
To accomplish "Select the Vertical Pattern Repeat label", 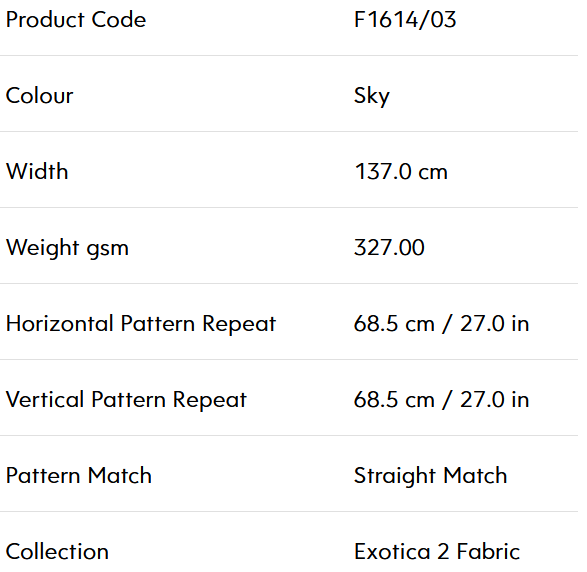I will click(x=127, y=400).
